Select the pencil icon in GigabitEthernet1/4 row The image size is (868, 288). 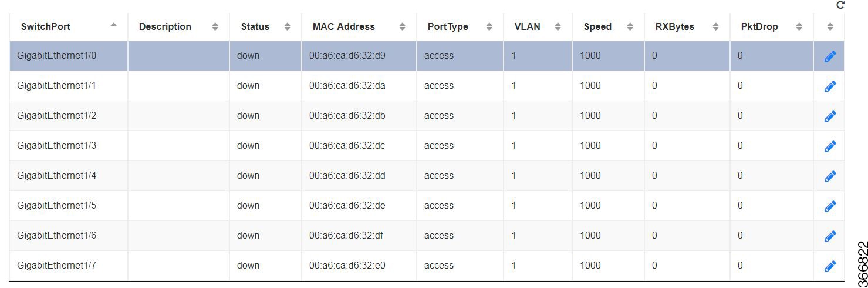(830, 176)
